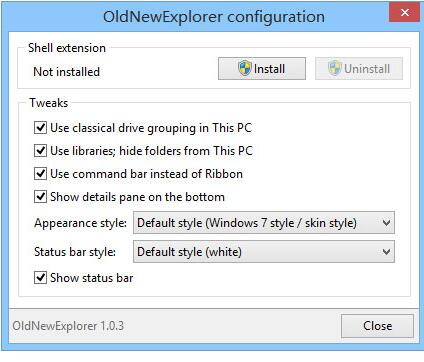The height and width of the screenshot is (362, 424).
Task: Disable command bar instead of Ribbon checkbox
Action: click(x=40, y=174)
